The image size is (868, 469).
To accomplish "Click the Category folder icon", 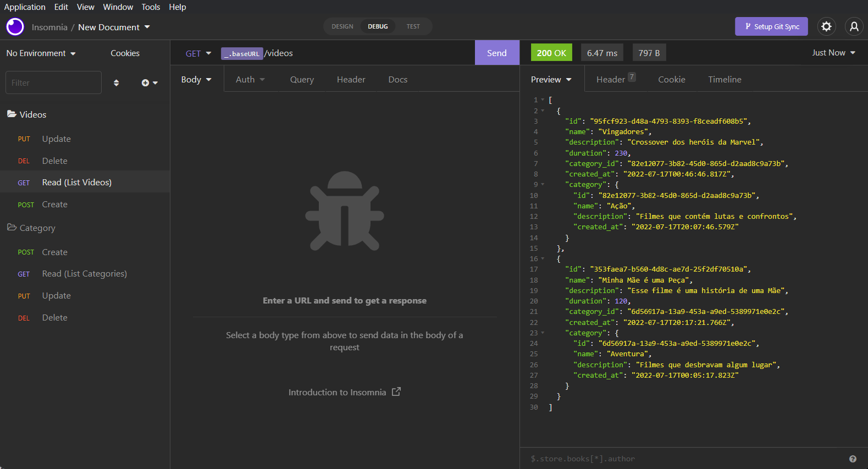I will pos(12,227).
